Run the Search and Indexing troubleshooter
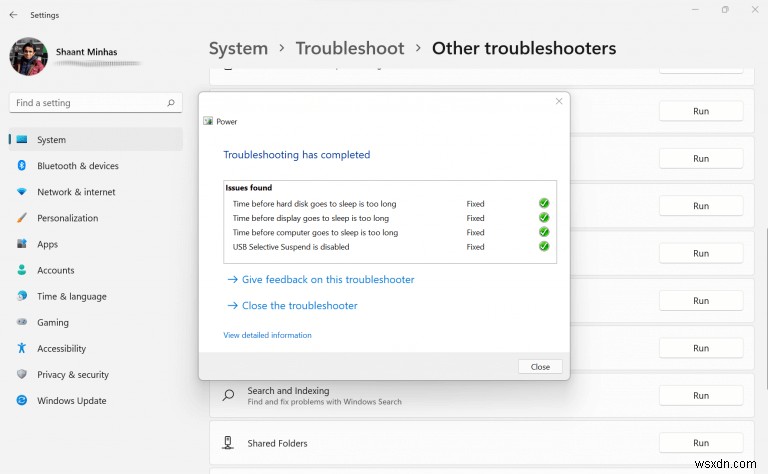This screenshot has width=768, height=474. tap(700, 396)
